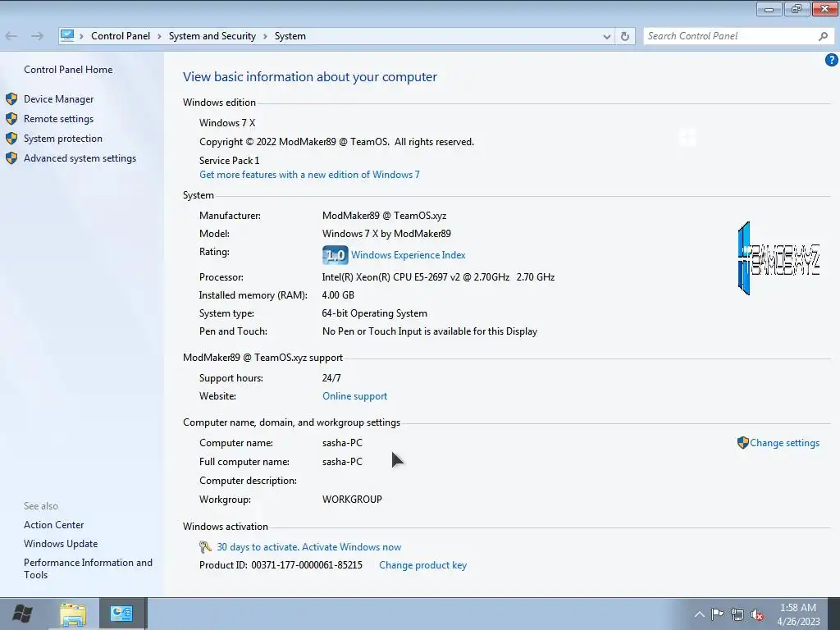Open File Explorer from the taskbar

(73, 614)
